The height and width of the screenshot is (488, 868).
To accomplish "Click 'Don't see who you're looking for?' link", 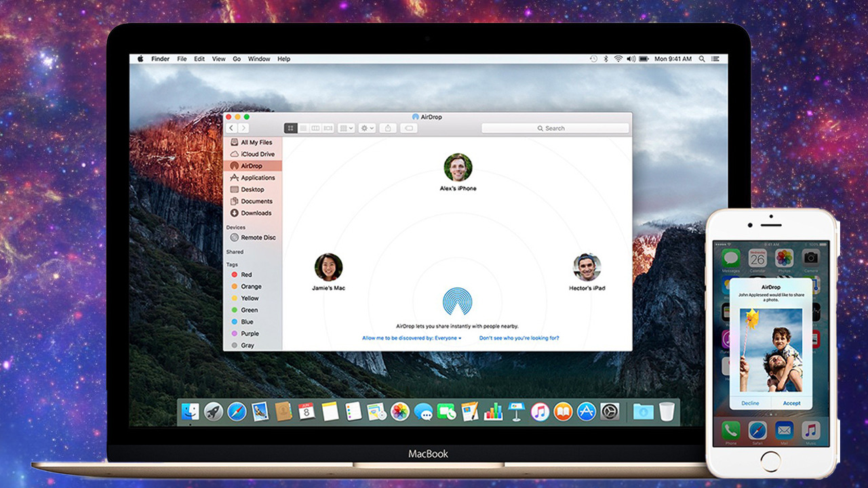I will (x=519, y=338).
